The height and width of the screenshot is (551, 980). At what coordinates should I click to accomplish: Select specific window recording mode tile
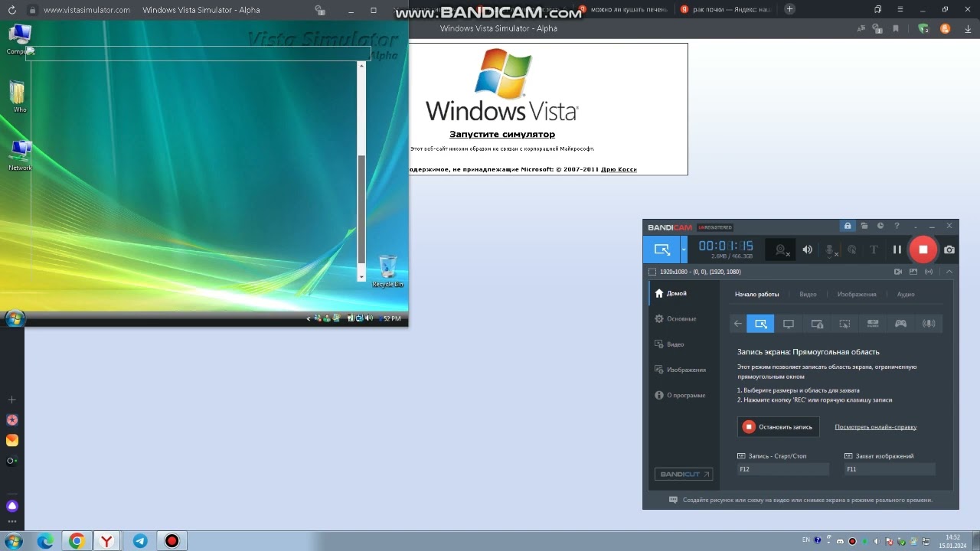coord(817,324)
